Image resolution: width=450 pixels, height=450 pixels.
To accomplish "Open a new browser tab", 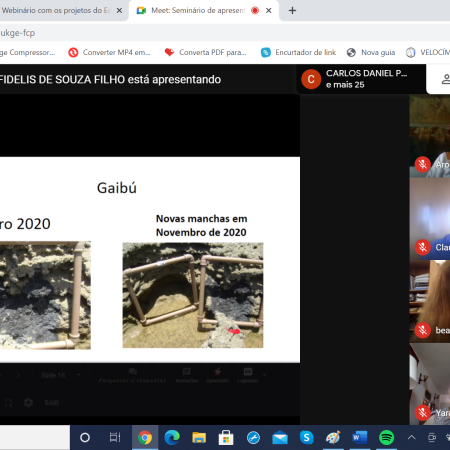I will (292, 11).
